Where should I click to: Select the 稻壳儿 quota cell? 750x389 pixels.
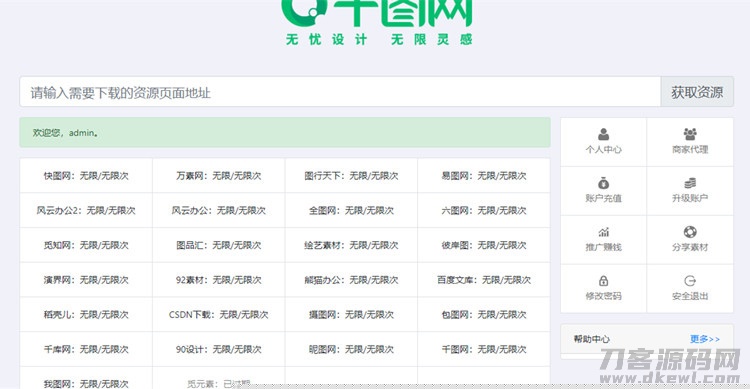click(x=86, y=314)
